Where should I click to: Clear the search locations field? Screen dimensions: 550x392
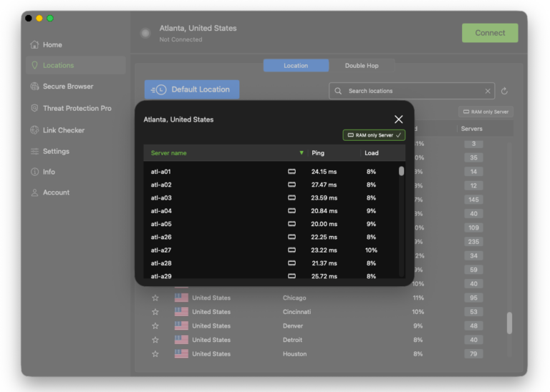[488, 91]
